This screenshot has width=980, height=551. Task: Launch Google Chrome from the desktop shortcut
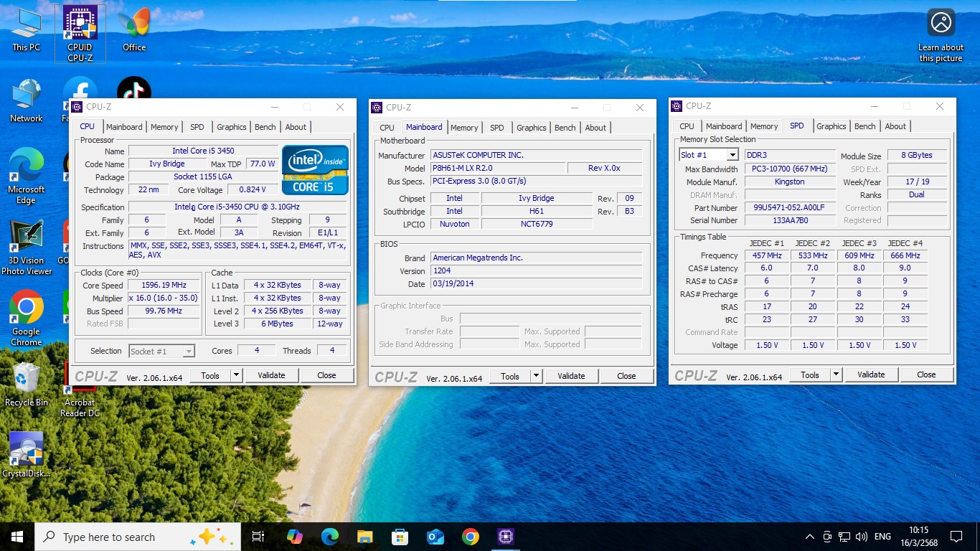(27, 319)
